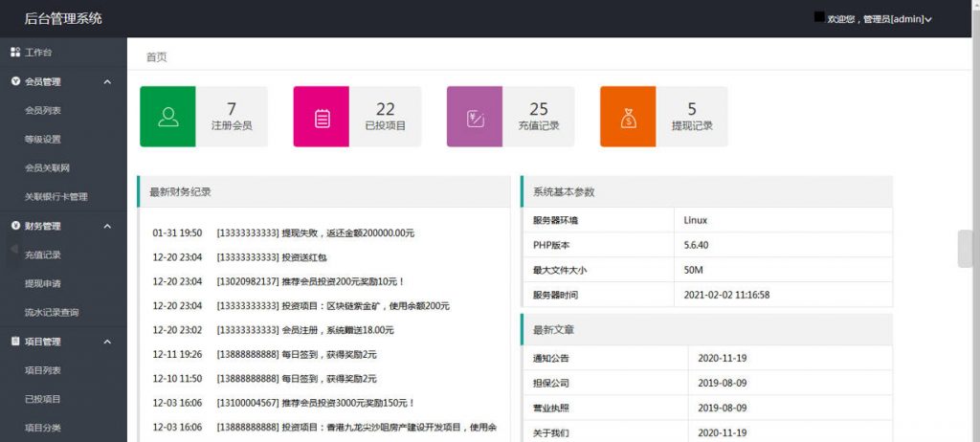The width and height of the screenshot is (980, 442).
Task: Click the 关于我们 article link
Action: (x=551, y=432)
